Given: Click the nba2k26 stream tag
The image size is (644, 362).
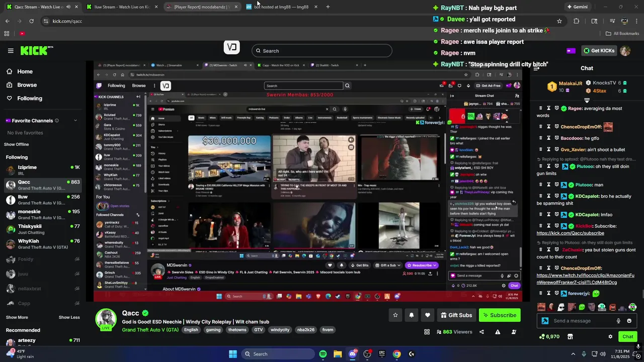Looking at the screenshot, I should [x=306, y=330].
